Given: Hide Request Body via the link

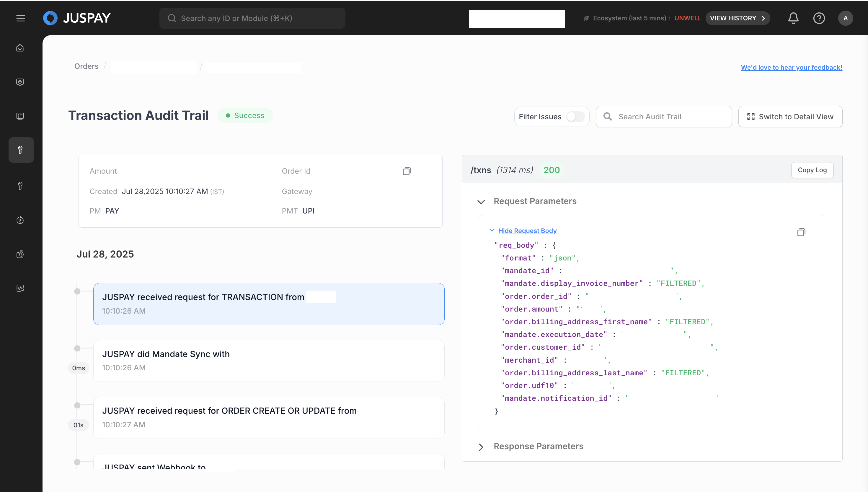Looking at the screenshot, I should tap(527, 231).
